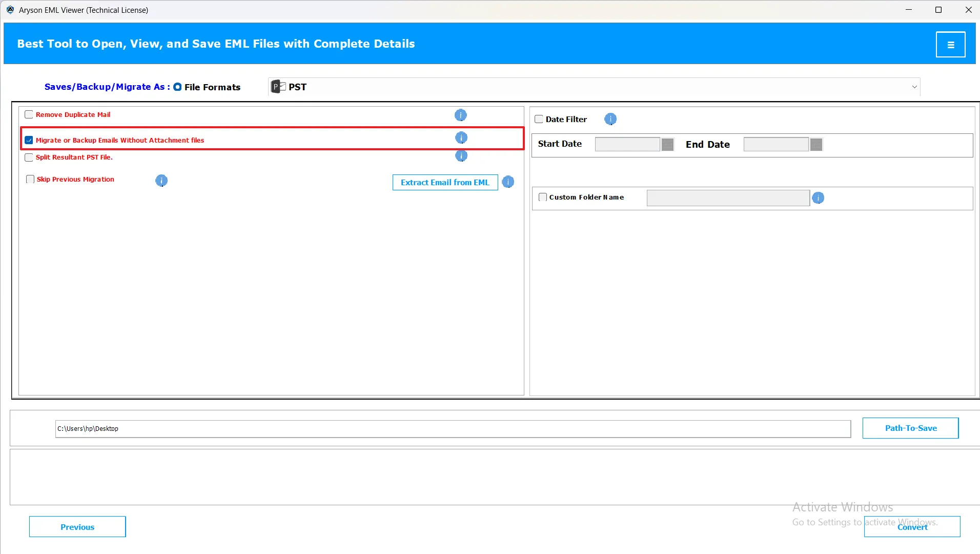
Task: Enable Remove Duplicate Mail checkbox
Action: (29, 115)
